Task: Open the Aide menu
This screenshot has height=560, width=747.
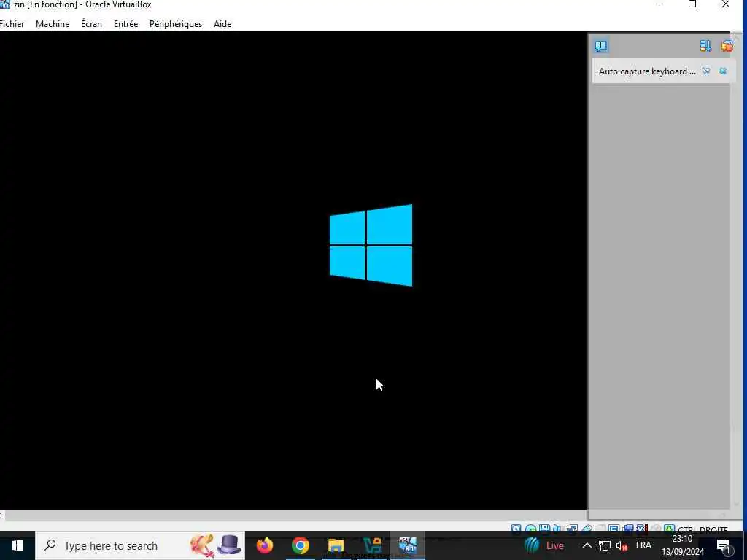Action: [222, 24]
